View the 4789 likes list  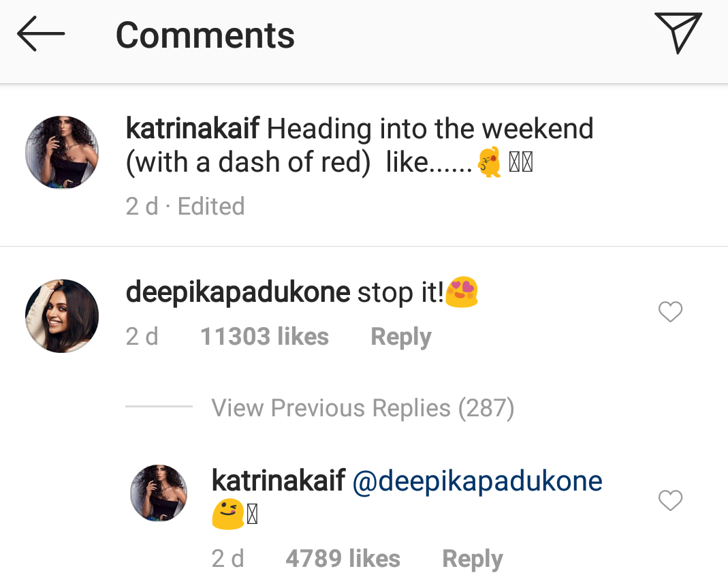[343, 559]
